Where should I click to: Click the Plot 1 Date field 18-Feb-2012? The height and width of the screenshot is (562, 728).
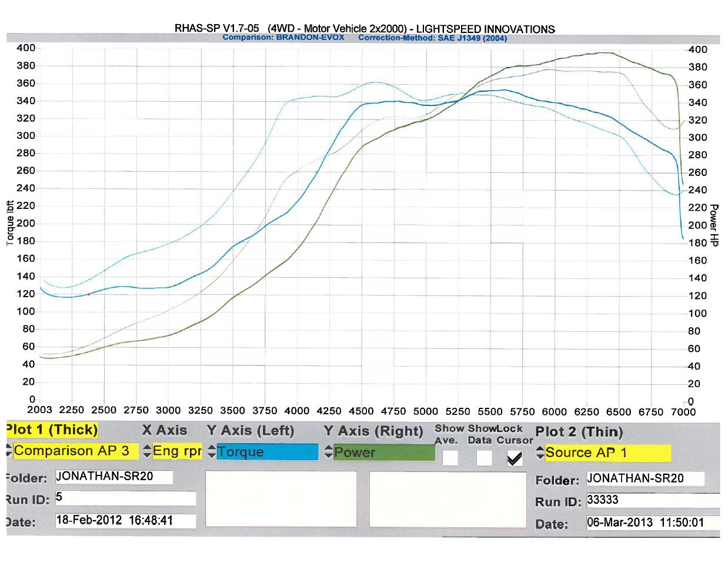pos(125,521)
